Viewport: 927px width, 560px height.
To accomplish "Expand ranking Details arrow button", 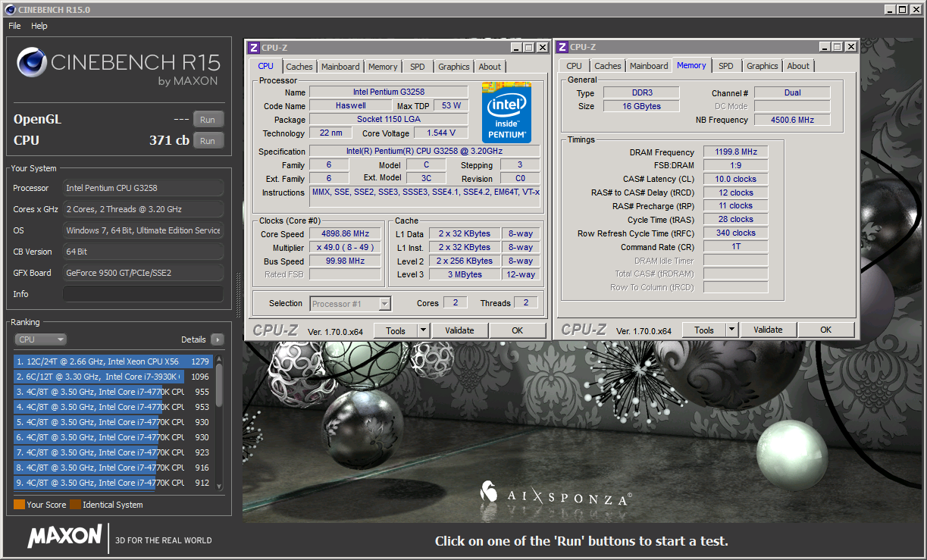I will 218,339.
